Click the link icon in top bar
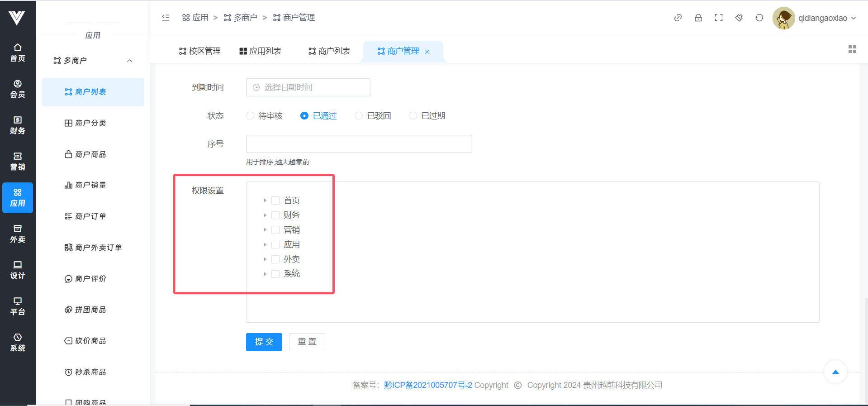Viewport: 868px width, 406px height. click(678, 18)
